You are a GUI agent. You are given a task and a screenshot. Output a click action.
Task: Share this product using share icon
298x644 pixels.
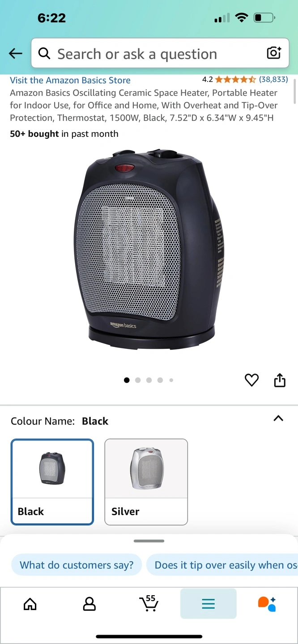pyautogui.click(x=280, y=380)
